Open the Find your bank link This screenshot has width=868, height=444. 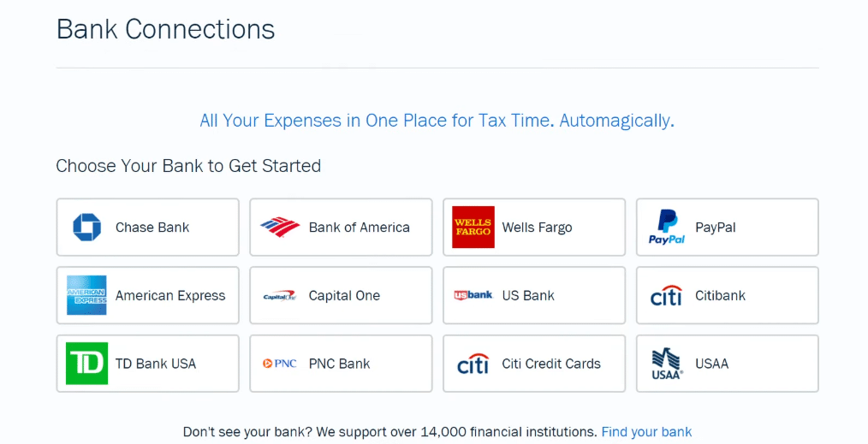coord(646,432)
